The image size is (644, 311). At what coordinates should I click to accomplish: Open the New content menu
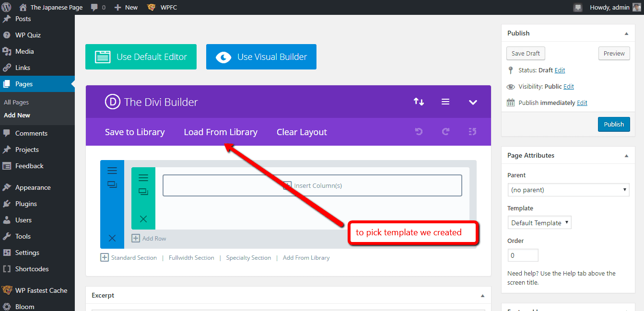[126, 7]
